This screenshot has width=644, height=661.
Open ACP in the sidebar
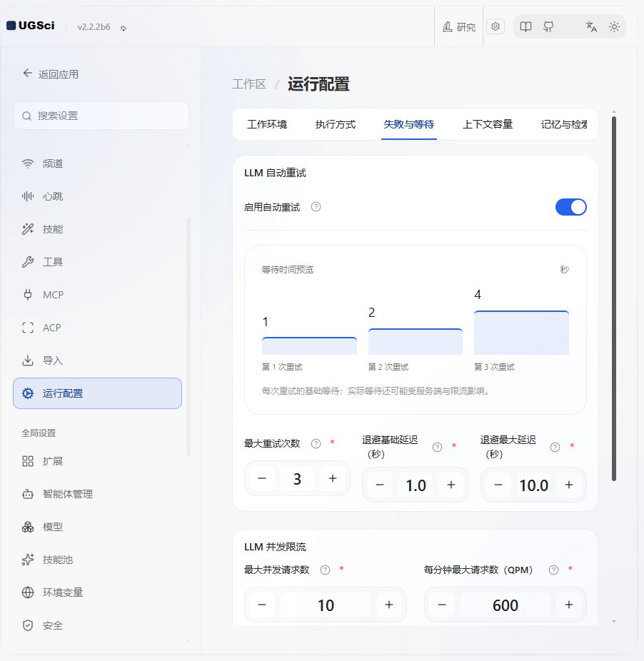point(97,328)
